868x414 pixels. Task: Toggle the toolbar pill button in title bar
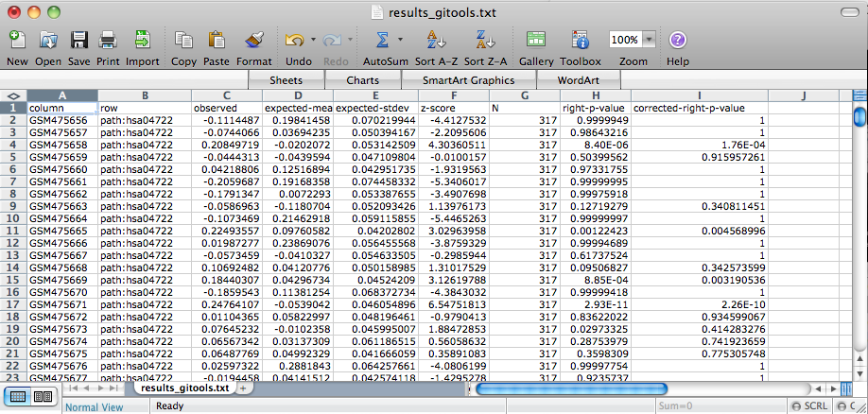850,12
